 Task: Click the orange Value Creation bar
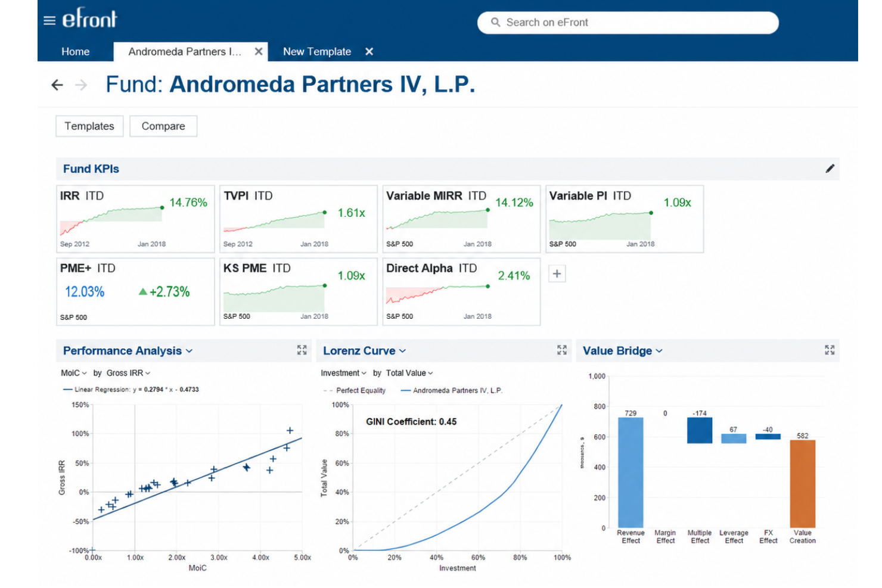tap(803, 484)
